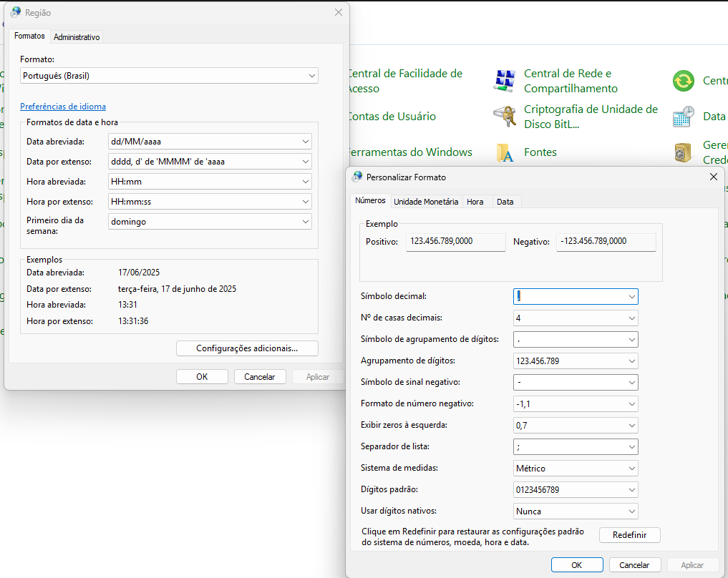Screen dimensions: 728x578
Task: Open the Fontes folder icon
Action: pos(505,152)
